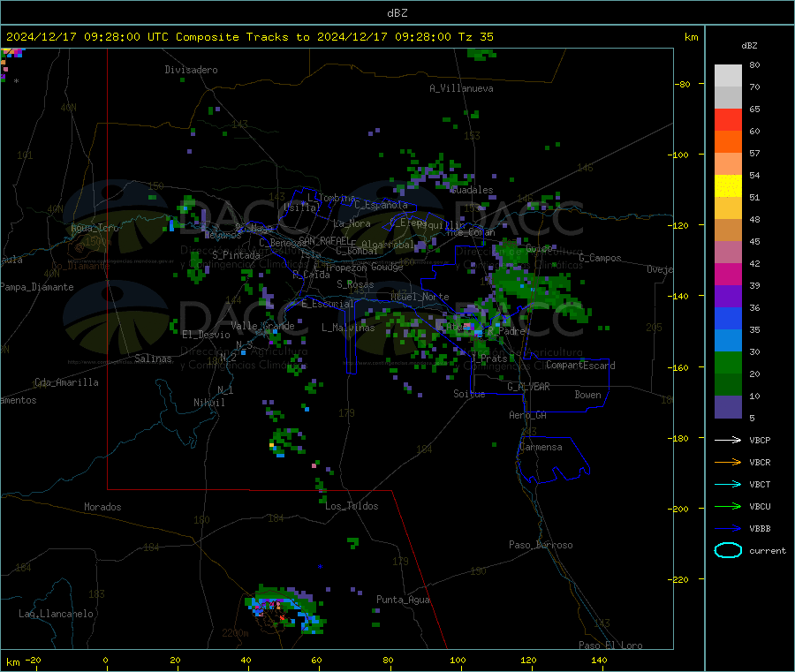Click the G_Campos place label
This screenshot has height=672, width=795.
tap(601, 258)
